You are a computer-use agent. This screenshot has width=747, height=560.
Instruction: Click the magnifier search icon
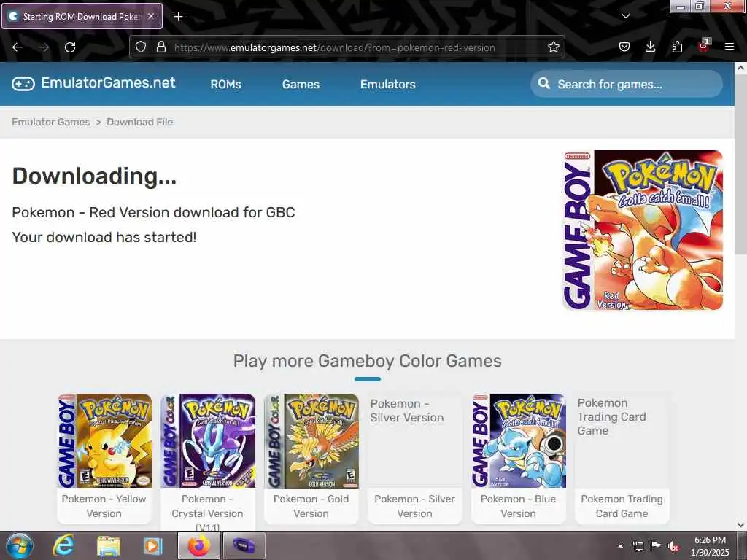point(543,83)
